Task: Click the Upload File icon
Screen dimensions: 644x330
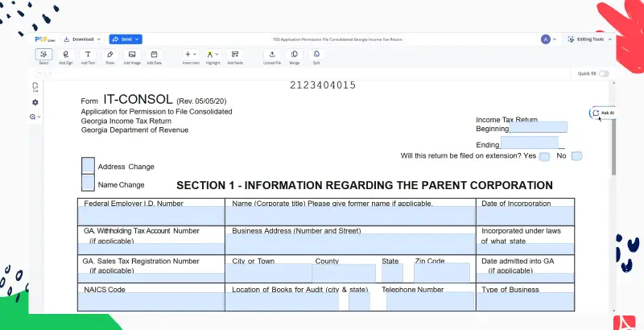Action: pos(272,55)
